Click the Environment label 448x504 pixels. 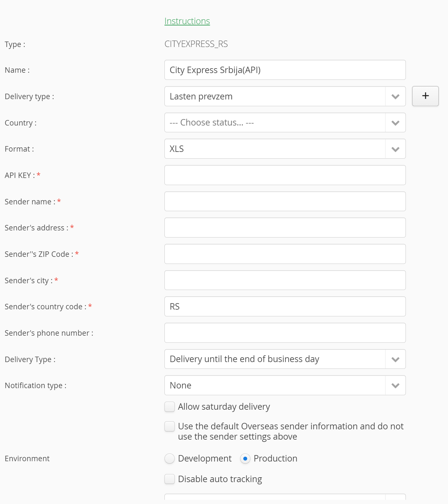click(27, 459)
